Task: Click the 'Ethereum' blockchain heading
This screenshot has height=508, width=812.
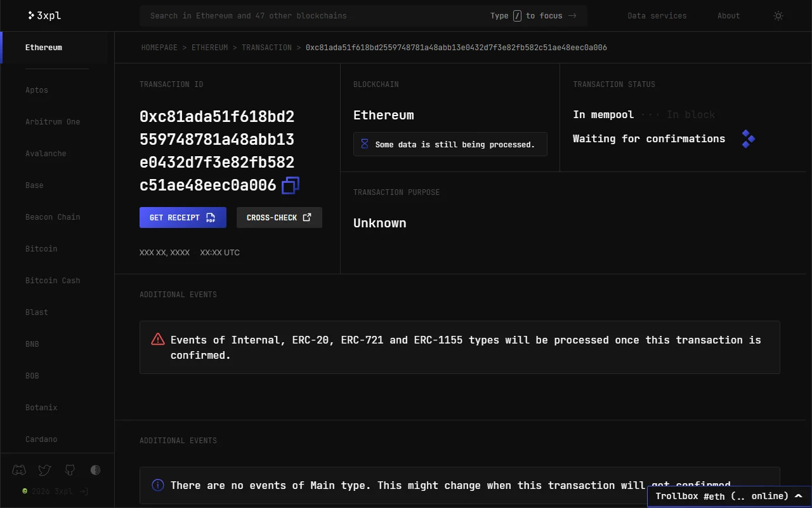Action: pos(384,115)
